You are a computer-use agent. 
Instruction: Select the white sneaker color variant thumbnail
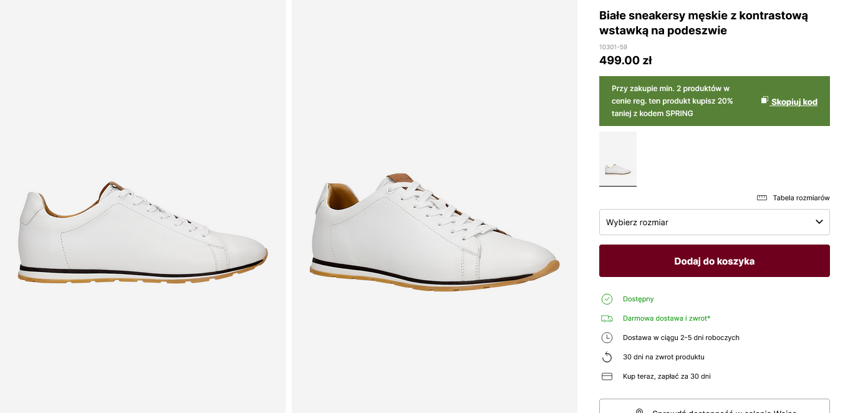point(618,158)
